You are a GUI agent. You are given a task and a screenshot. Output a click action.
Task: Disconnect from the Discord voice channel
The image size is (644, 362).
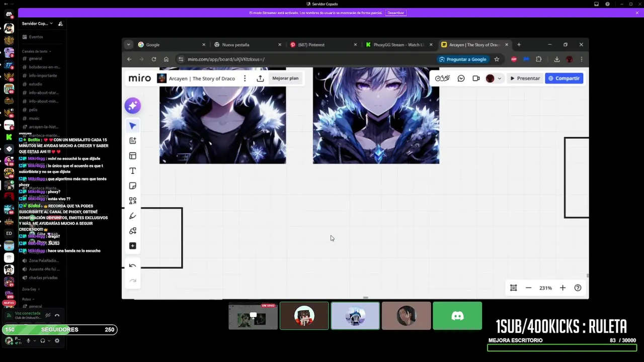57,315
